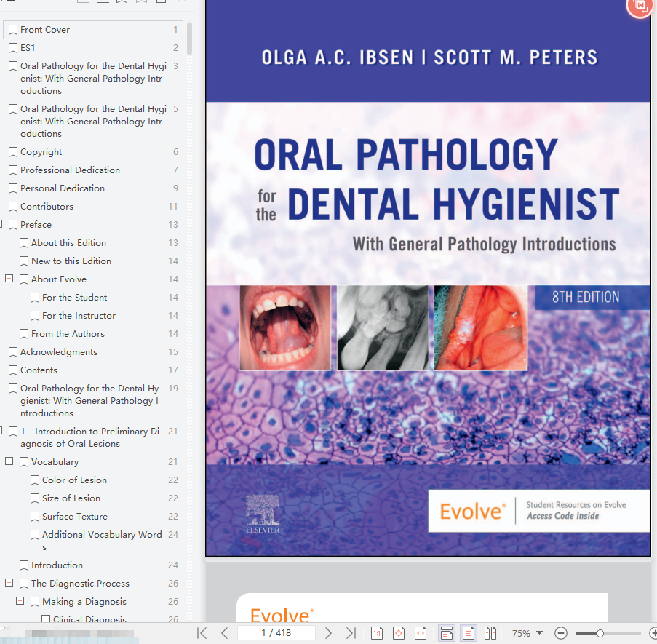Viewport: 657px width, 644px height.
Task: Click the bookmark panel scrollbar
Action: [189, 39]
